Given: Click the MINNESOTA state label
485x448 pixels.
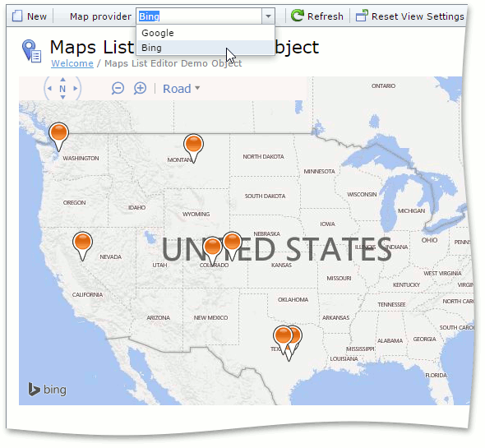Looking at the screenshot, I should [319, 172].
